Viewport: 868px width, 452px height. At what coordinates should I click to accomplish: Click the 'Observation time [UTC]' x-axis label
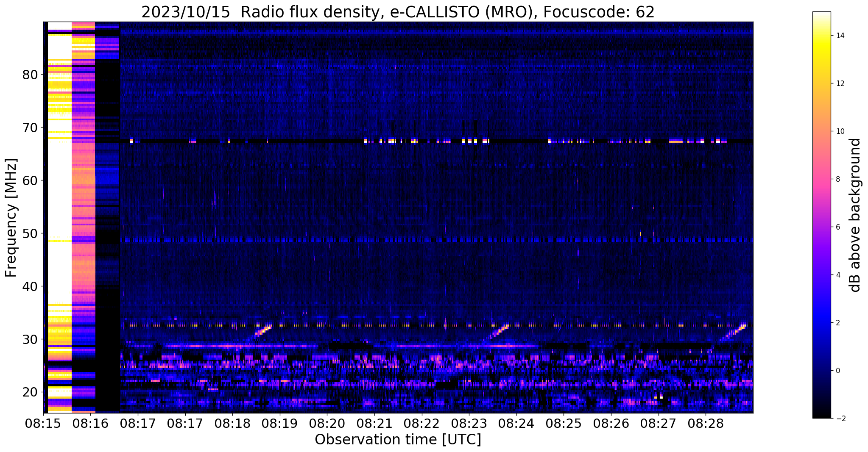pos(398,440)
